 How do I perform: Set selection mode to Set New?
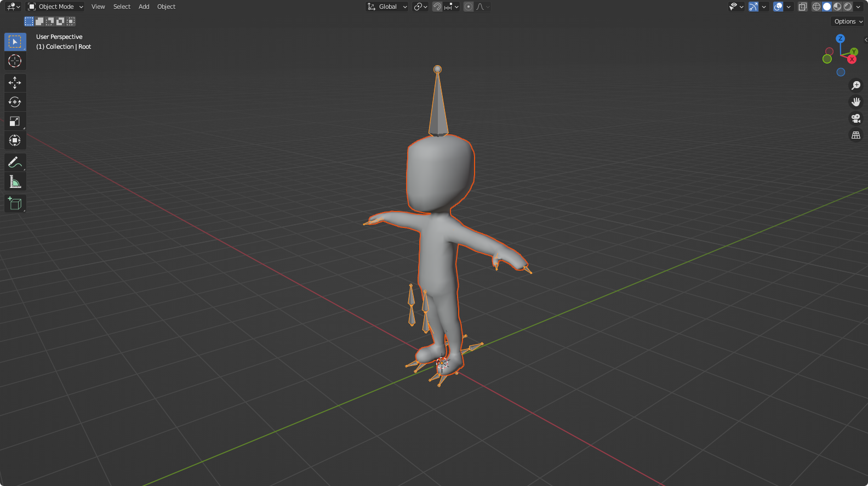coord(29,21)
